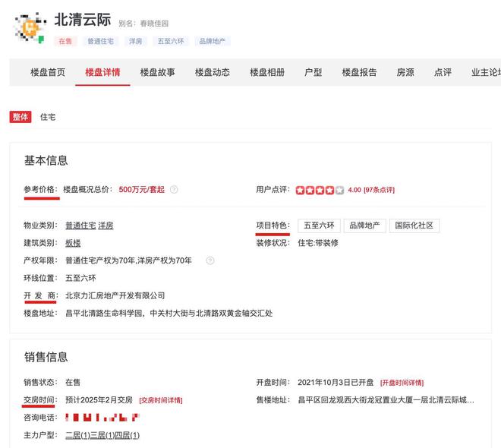Go to the 楼盘动态 tab
Image resolution: width=501 pixels, height=448 pixels.
click(x=213, y=72)
